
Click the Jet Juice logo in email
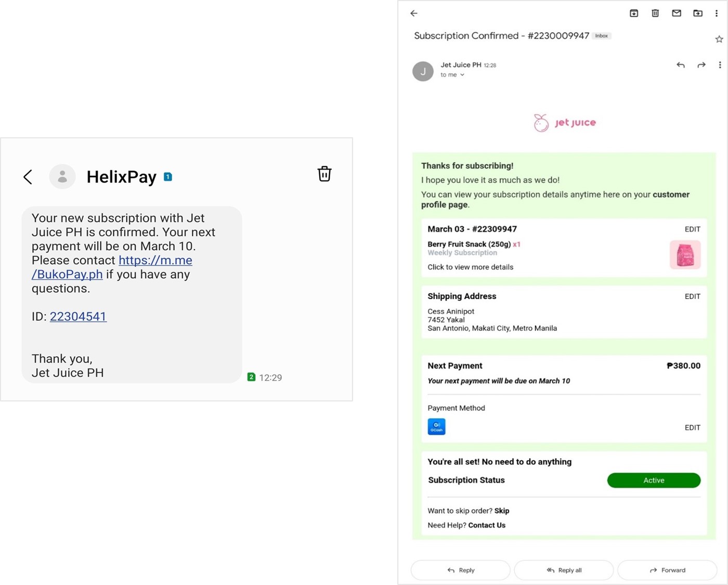[565, 123]
